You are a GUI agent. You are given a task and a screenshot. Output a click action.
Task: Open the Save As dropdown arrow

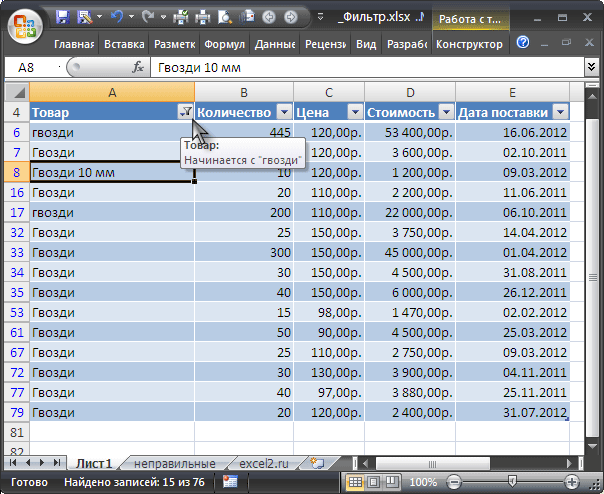[99, 17]
